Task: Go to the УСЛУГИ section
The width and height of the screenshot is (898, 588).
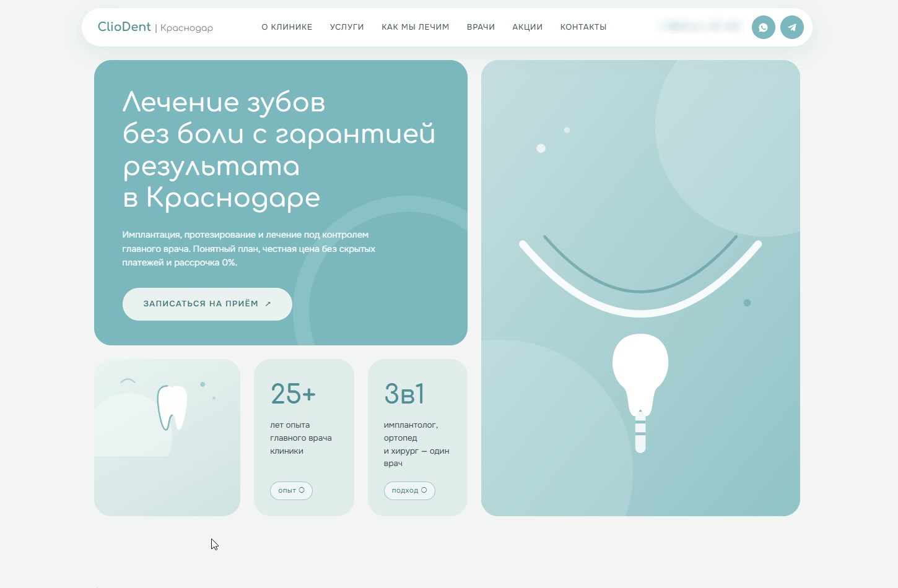Action: (x=347, y=27)
